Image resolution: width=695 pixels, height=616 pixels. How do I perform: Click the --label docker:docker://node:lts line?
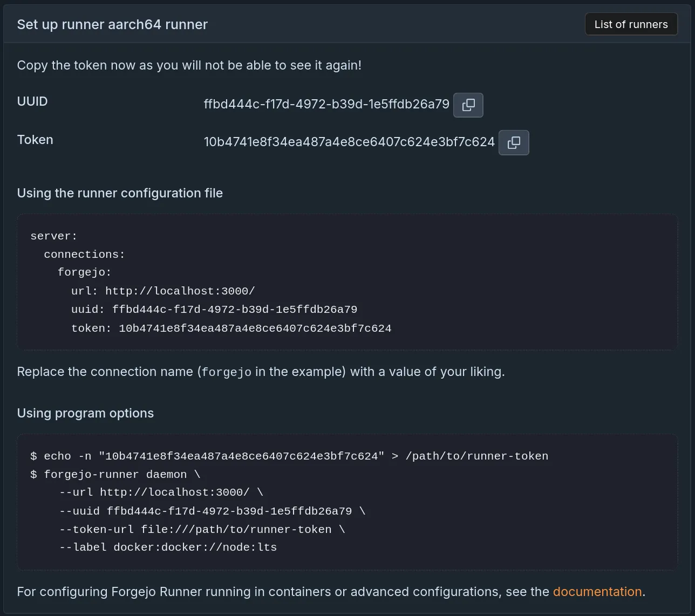(168, 547)
